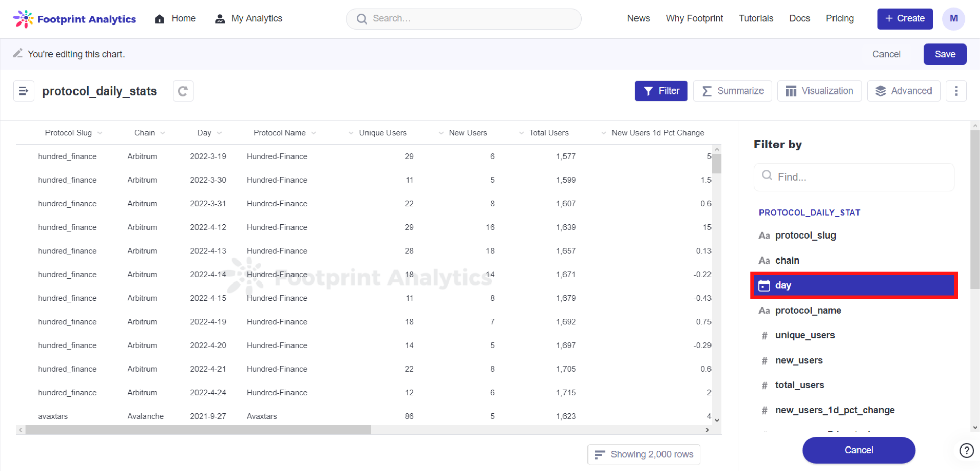The width and height of the screenshot is (980, 471).
Task: Refresh the protocol_daily_stats query
Action: click(183, 91)
